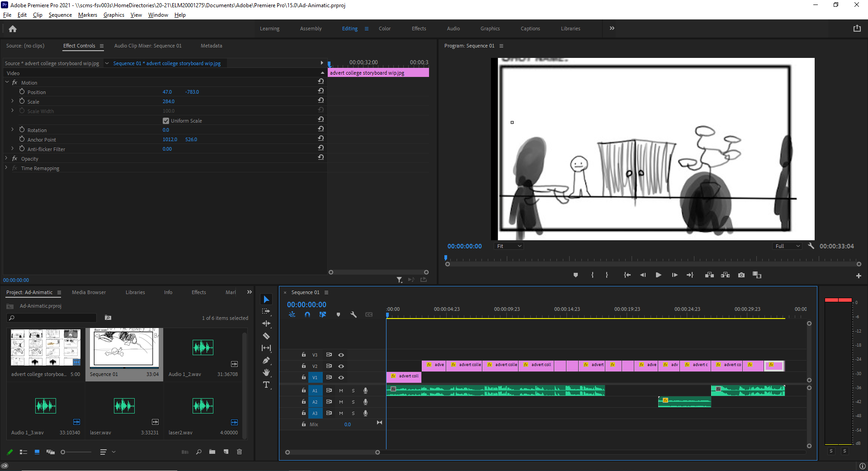Grab the Hand tool
868x471 pixels.
pyautogui.click(x=266, y=372)
